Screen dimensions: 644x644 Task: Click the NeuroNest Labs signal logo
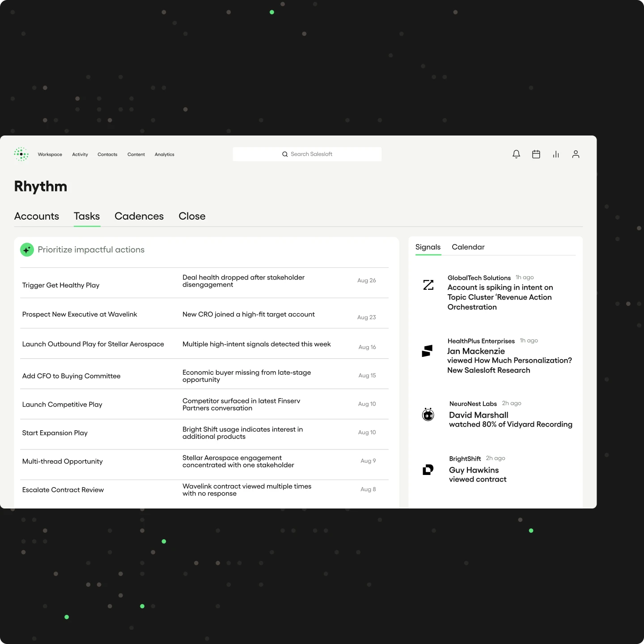coord(428,415)
